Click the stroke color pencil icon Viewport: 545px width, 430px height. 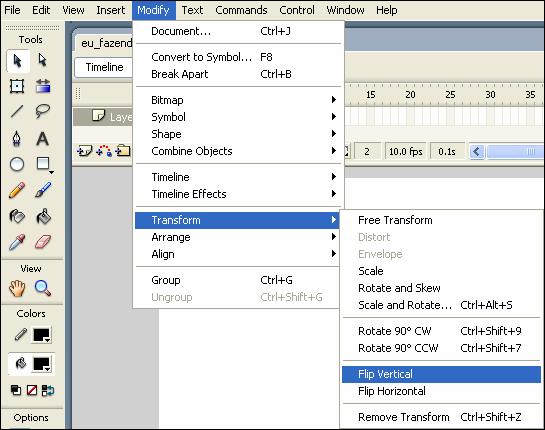21,334
